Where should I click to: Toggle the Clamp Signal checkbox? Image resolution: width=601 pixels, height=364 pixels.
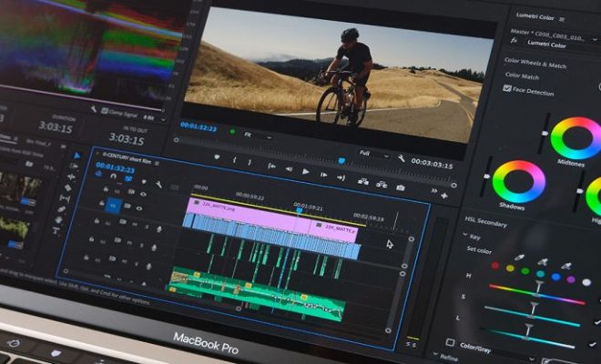[x=104, y=111]
